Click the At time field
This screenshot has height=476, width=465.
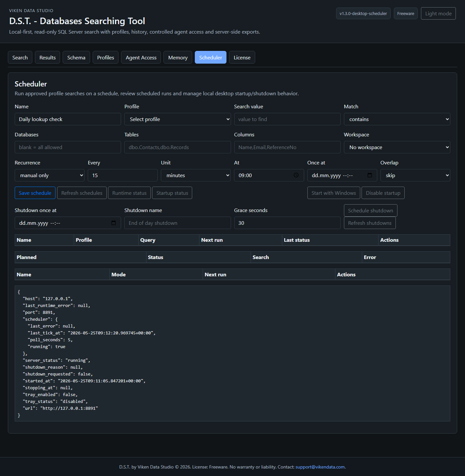click(x=269, y=175)
